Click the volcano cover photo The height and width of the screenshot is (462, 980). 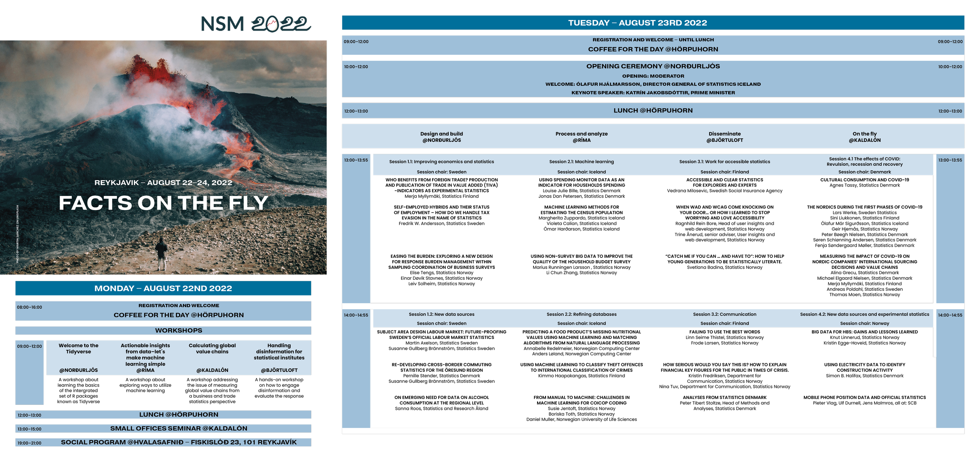(x=163, y=118)
